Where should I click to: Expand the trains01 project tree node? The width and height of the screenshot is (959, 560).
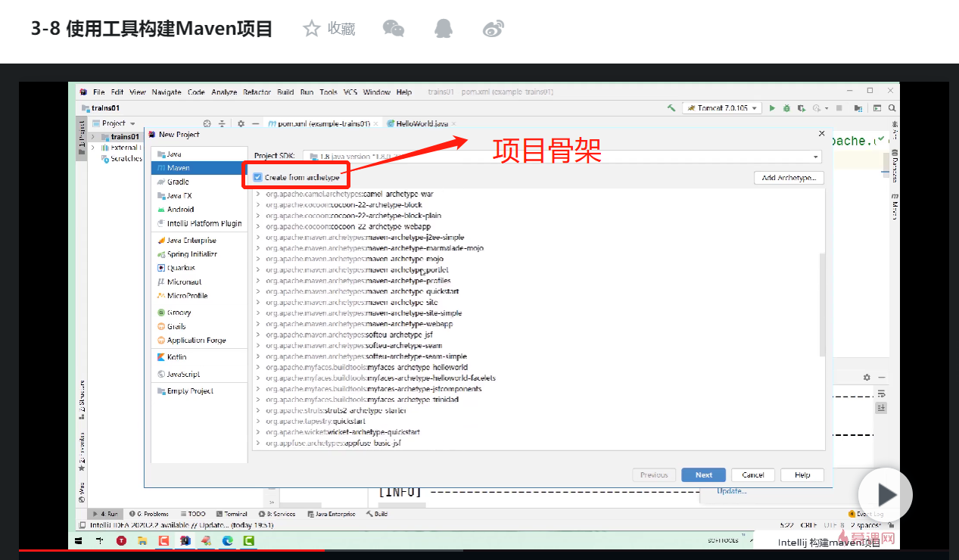(x=93, y=137)
